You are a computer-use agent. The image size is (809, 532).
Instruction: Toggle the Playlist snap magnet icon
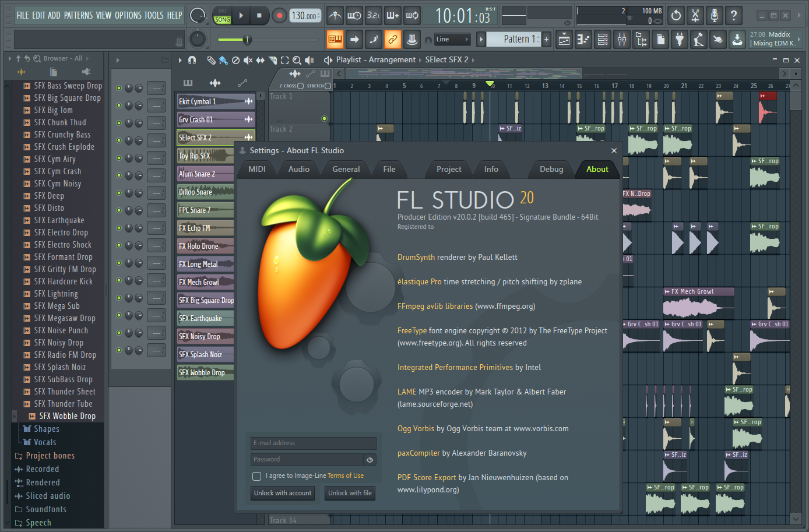pos(192,60)
